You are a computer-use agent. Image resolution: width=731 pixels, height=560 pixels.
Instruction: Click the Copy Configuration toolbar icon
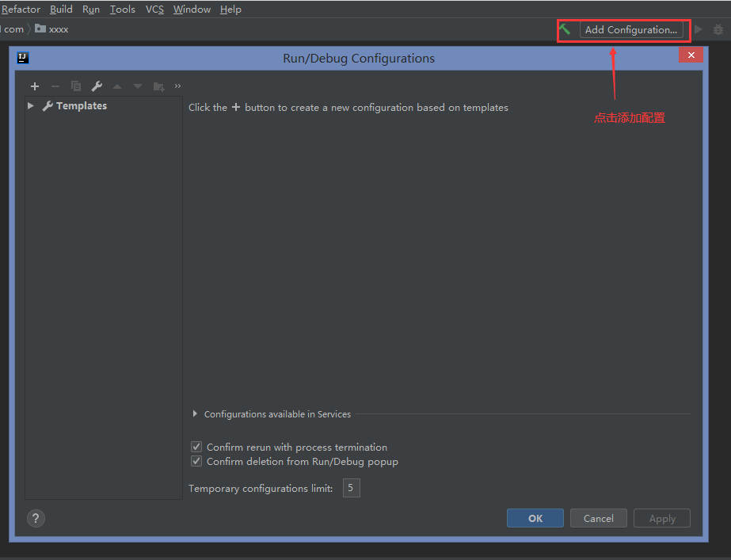point(76,86)
